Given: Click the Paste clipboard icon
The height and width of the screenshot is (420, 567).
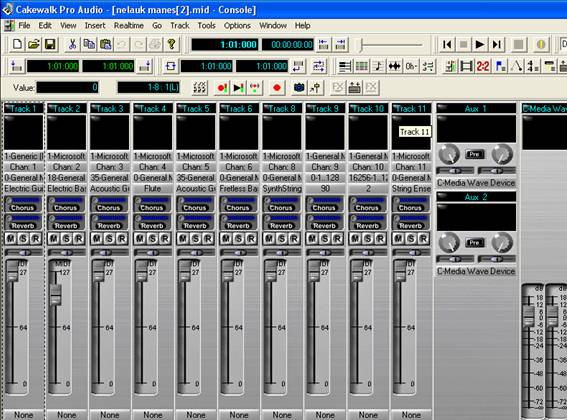Looking at the screenshot, I should (x=106, y=44).
